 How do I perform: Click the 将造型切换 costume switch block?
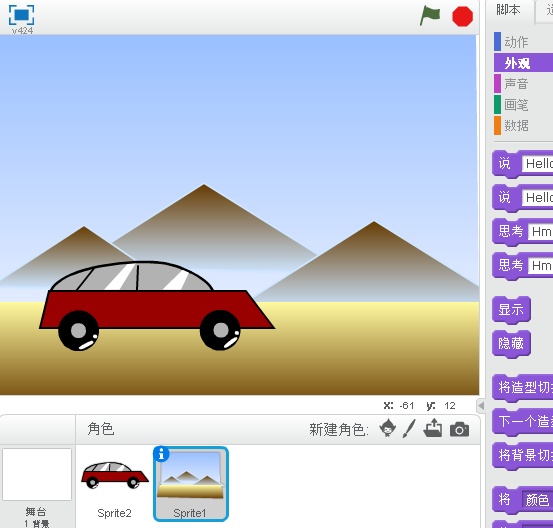523,387
